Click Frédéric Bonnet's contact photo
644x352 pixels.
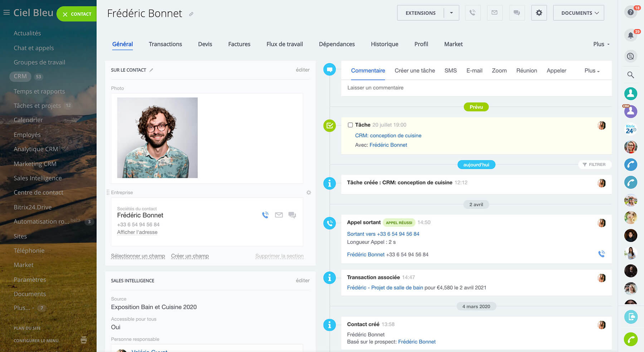pyautogui.click(x=157, y=138)
